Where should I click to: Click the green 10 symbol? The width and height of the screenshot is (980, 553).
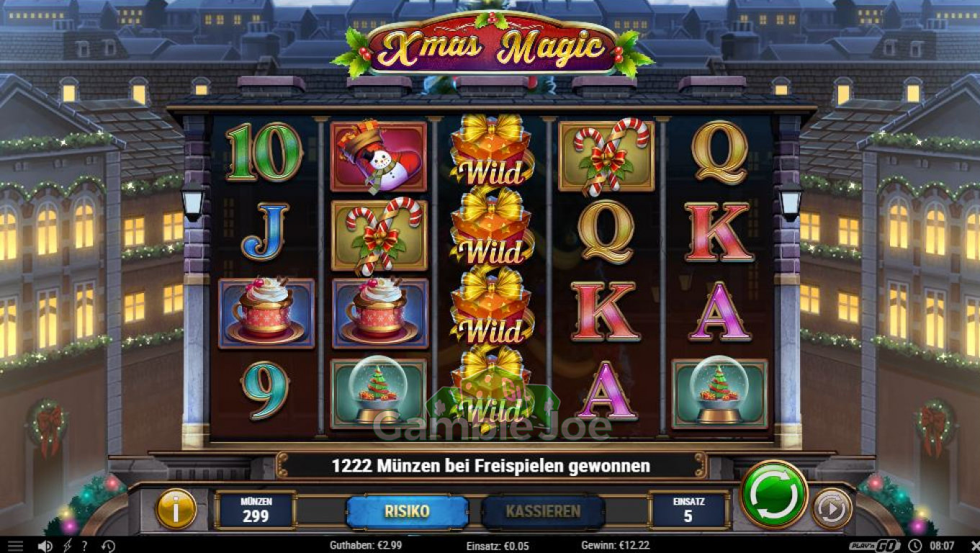click(264, 152)
